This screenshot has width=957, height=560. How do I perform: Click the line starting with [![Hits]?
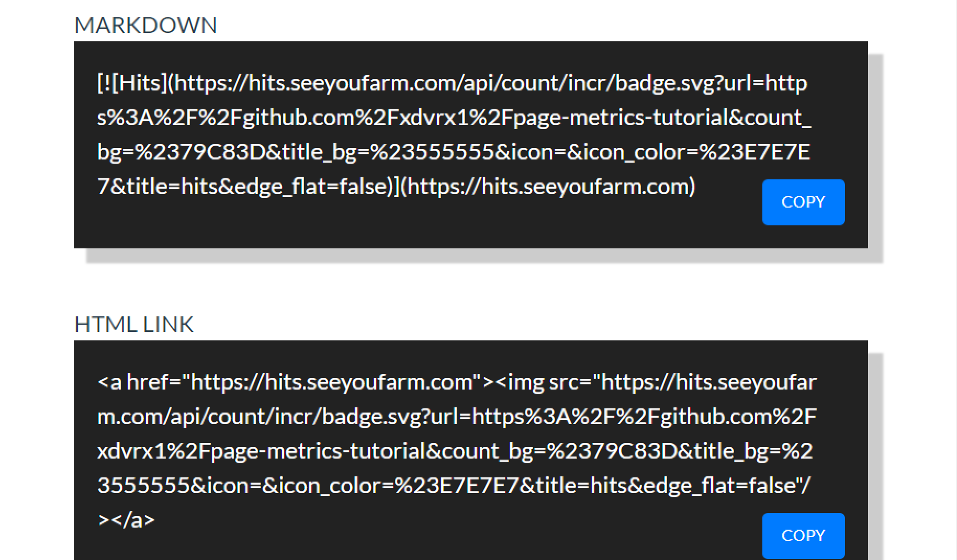pyautogui.click(x=452, y=83)
